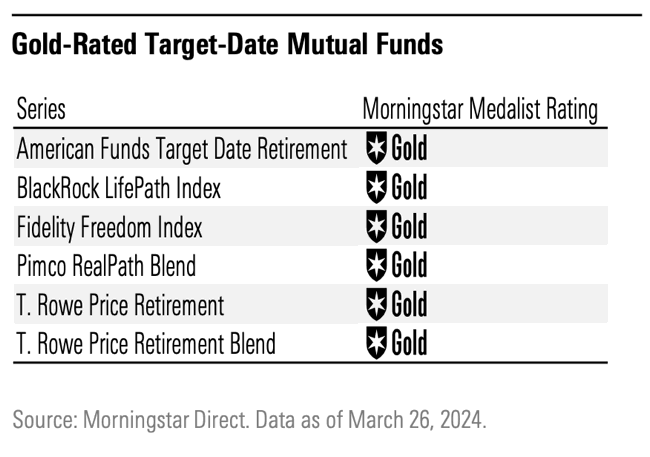650x457 pixels.
Task: Select the Gold text for T. Rowe Price Retirement Blend
Action: pos(409,343)
